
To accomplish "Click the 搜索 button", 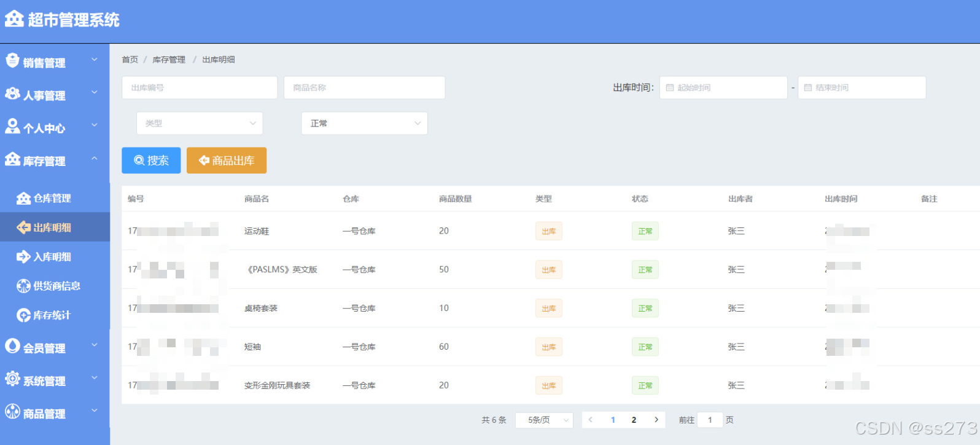I will coord(151,160).
